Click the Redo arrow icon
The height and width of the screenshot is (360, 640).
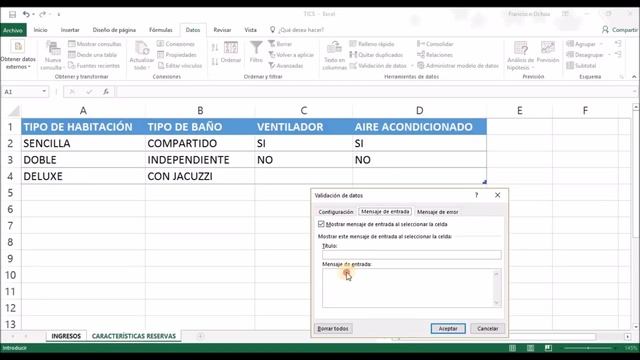tap(42, 14)
